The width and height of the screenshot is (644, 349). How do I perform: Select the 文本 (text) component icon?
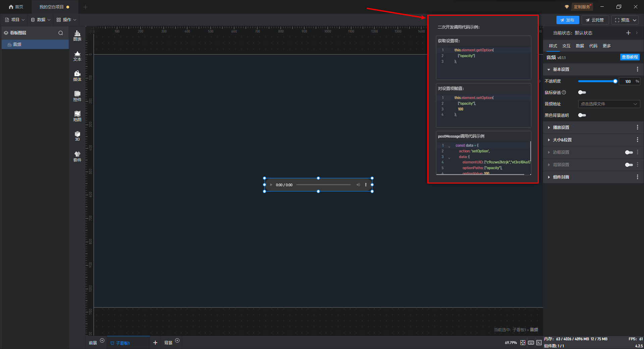tap(77, 56)
